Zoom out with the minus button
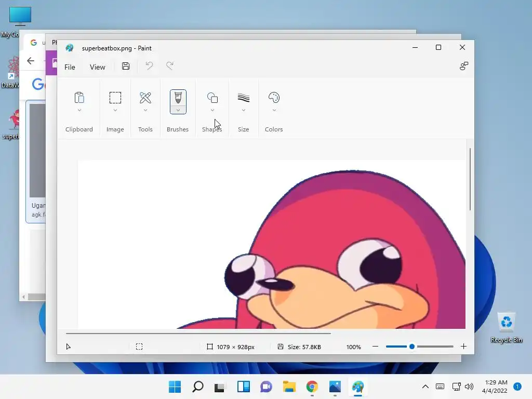Viewport: 532px width, 399px height. (x=375, y=347)
